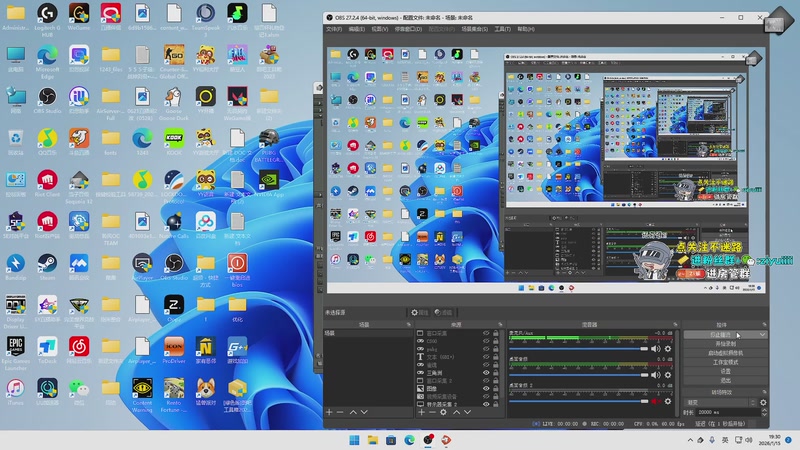This screenshot has height=450, width=800.
Task: Adjust transition duration stepper arrows
Action: (762, 412)
